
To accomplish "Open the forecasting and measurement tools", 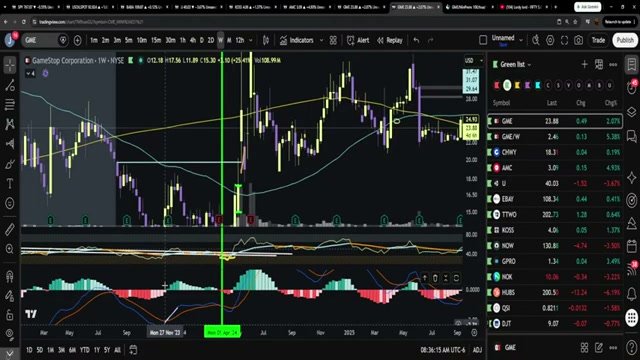I will (x=10, y=144).
